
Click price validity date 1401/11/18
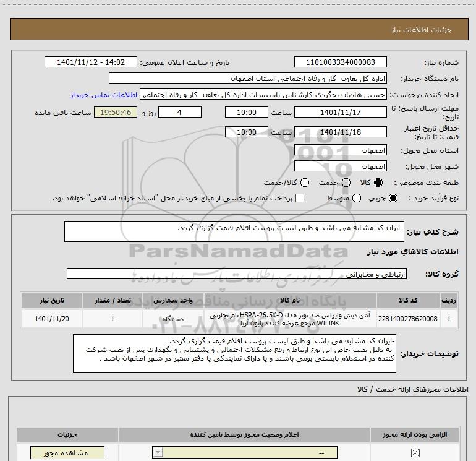pyautogui.click(x=340, y=132)
